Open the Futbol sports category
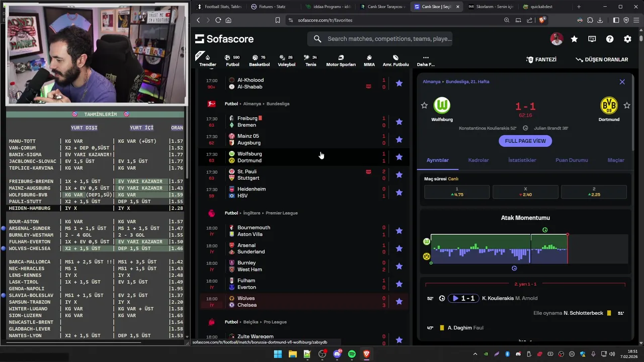 232,61
